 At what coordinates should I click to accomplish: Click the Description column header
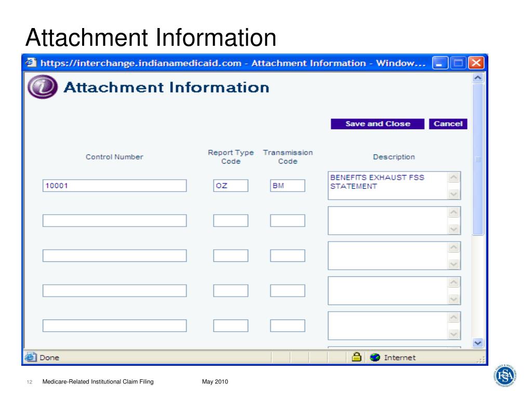pyautogui.click(x=394, y=157)
